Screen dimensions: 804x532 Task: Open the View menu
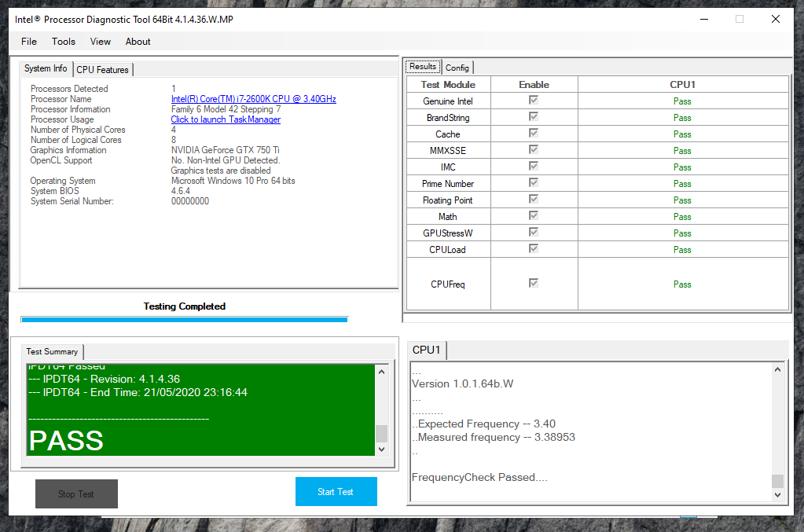pyautogui.click(x=101, y=42)
